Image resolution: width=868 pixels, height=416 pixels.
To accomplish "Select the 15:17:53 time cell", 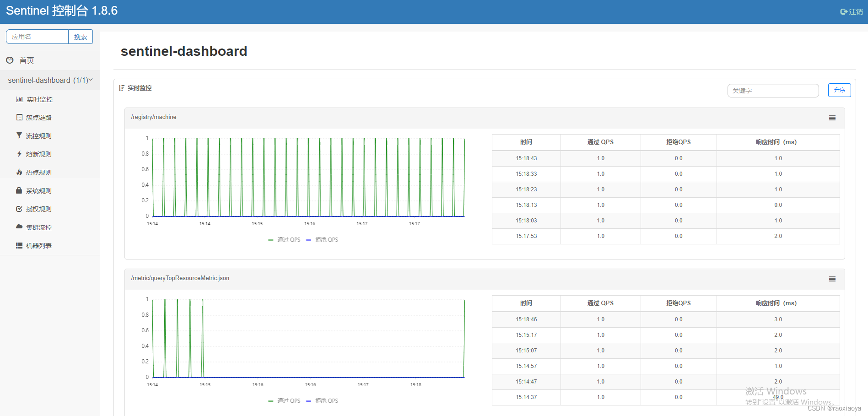I will pos(526,236).
